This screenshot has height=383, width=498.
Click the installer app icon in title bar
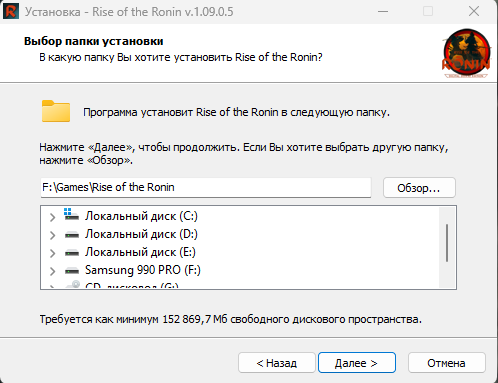click(11, 11)
